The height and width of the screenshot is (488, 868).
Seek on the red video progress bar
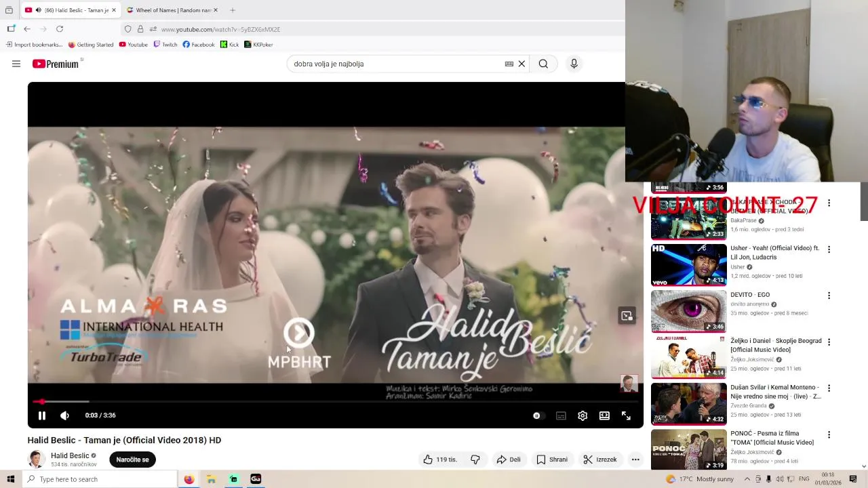tap(336, 402)
